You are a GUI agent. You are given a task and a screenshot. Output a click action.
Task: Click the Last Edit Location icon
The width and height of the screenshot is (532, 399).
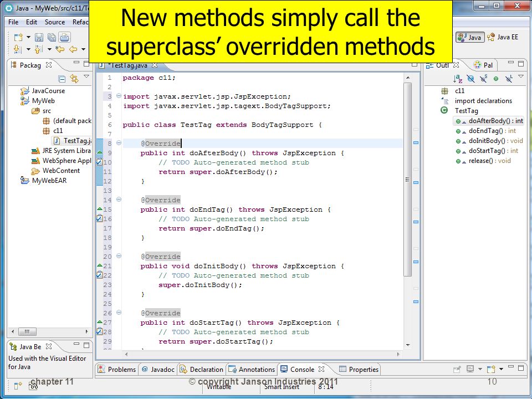coord(60,49)
